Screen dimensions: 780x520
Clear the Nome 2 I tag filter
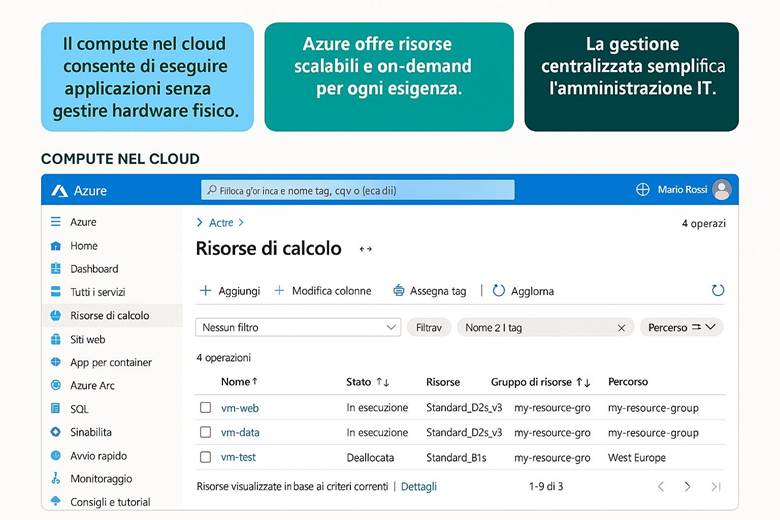coord(621,328)
